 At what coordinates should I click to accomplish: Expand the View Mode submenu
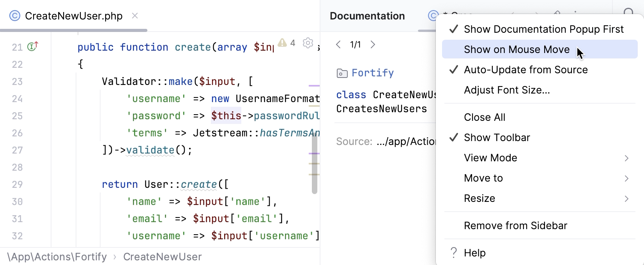pos(540,158)
